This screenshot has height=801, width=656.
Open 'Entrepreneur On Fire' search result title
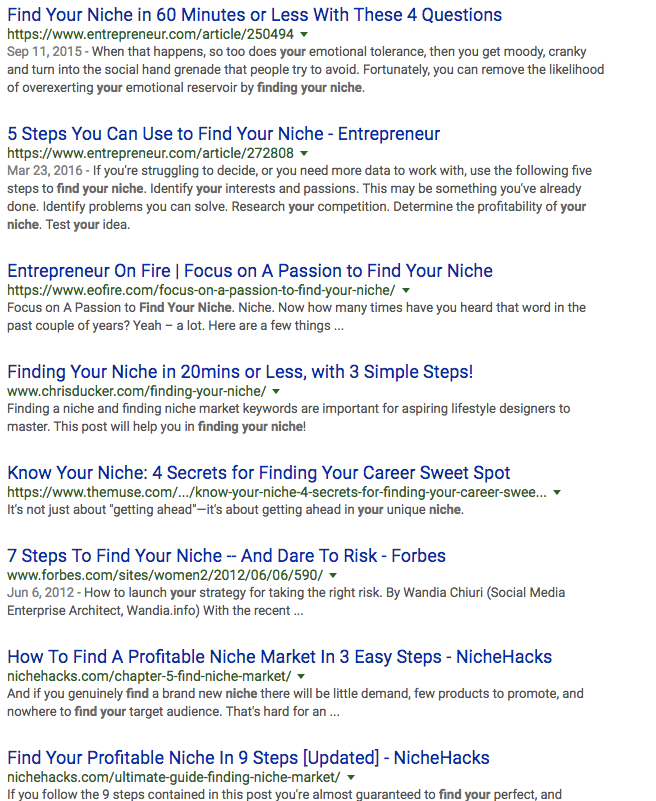pos(249,271)
